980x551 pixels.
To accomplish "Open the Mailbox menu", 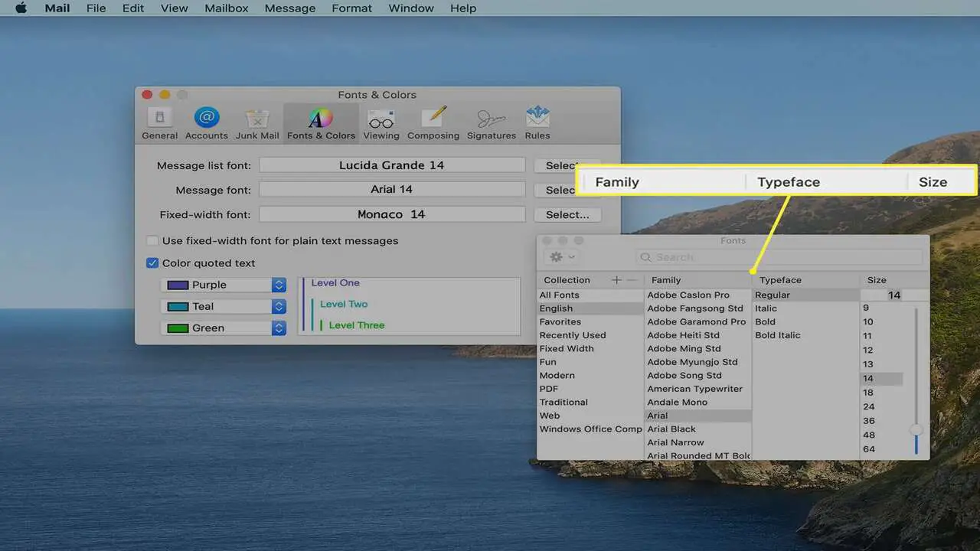I will pyautogui.click(x=227, y=8).
